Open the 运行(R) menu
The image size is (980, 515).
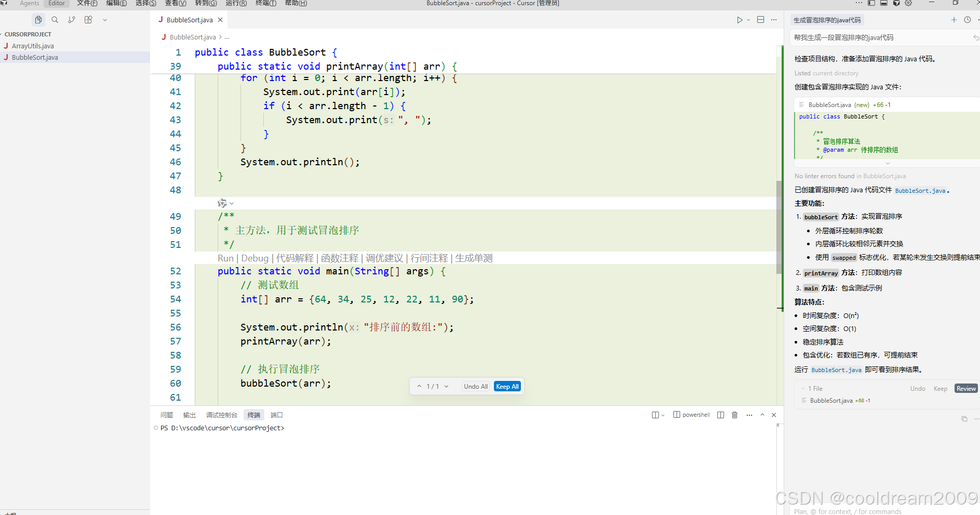tap(236, 3)
